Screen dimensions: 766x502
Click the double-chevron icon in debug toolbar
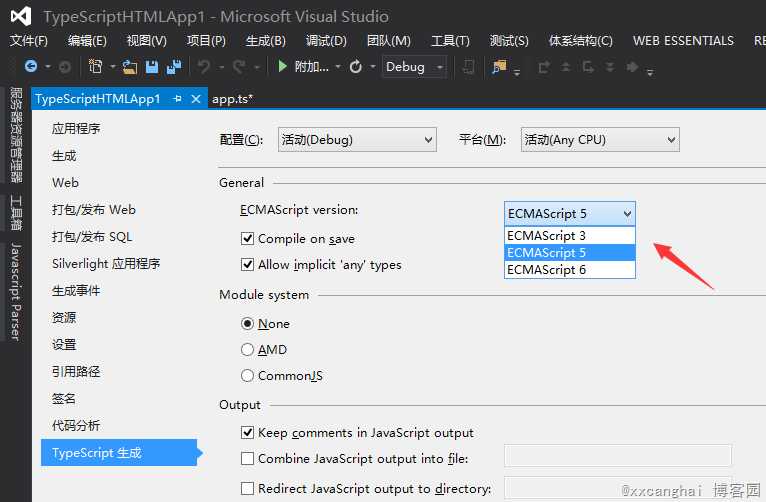[x=610, y=67]
